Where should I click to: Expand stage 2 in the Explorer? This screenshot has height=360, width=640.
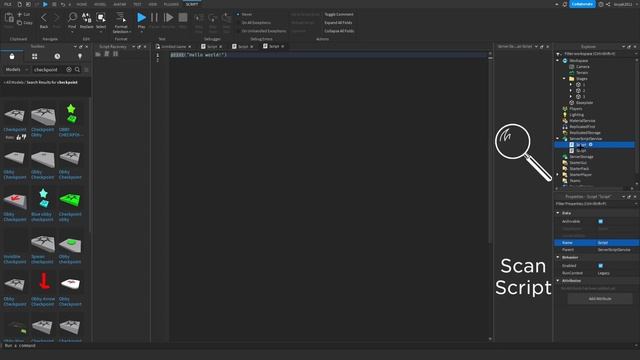pyautogui.click(x=571, y=91)
